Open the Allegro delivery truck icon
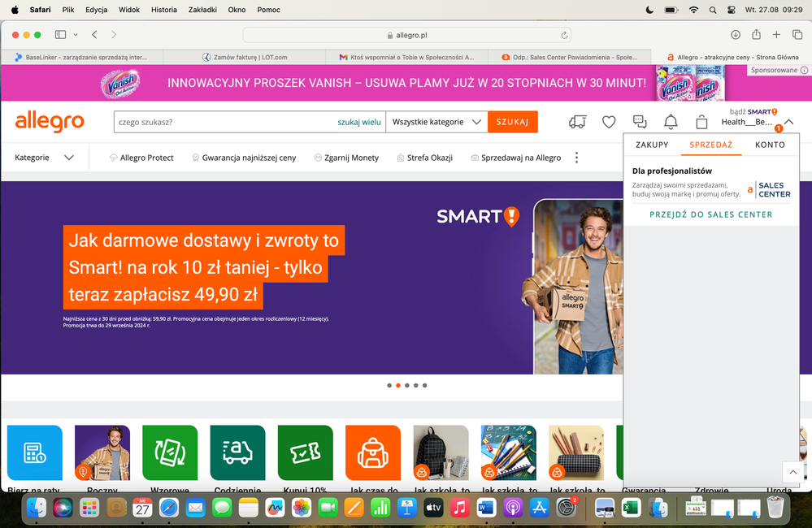812x528 pixels. (x=577, y=122)
